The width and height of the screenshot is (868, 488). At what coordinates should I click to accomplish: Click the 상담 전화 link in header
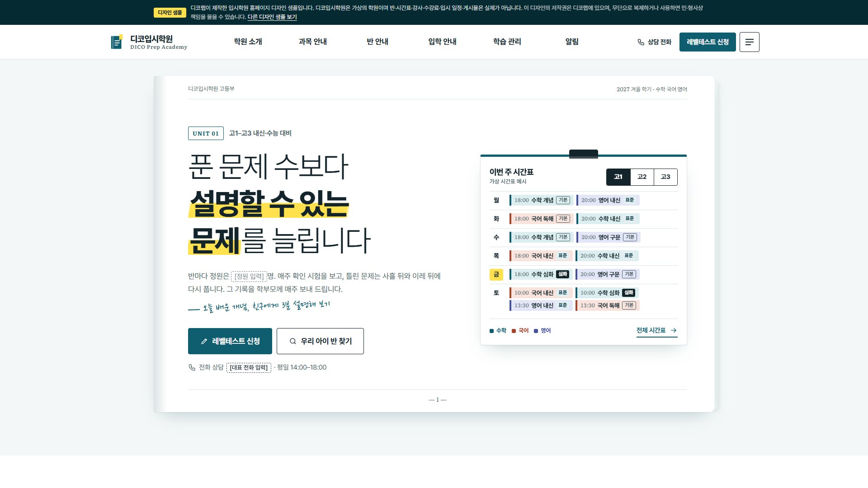(654, 42)
